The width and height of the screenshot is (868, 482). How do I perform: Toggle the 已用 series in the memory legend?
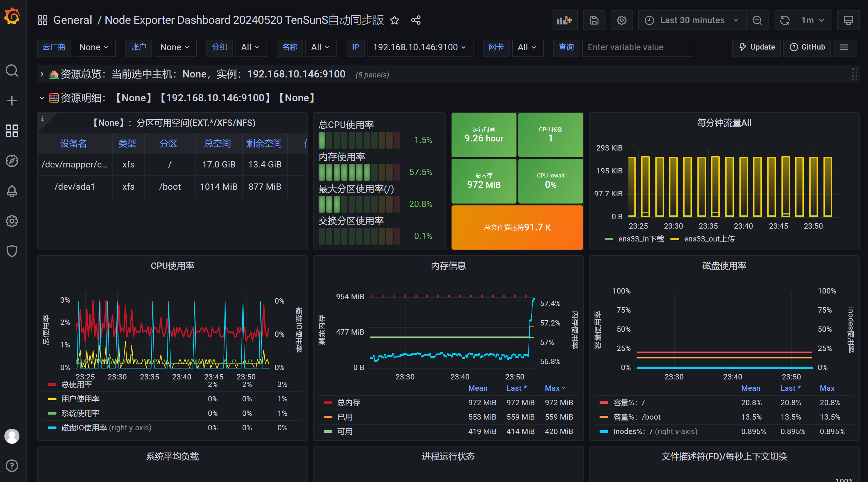[345, 417]
